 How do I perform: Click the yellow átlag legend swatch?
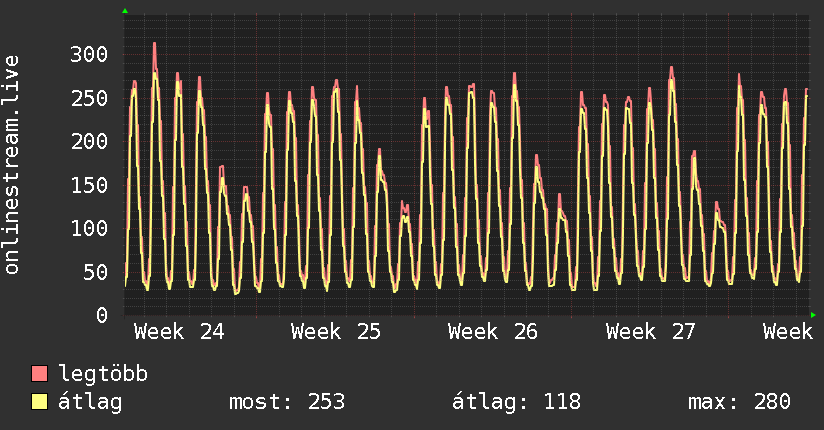[x=39, y=402]
